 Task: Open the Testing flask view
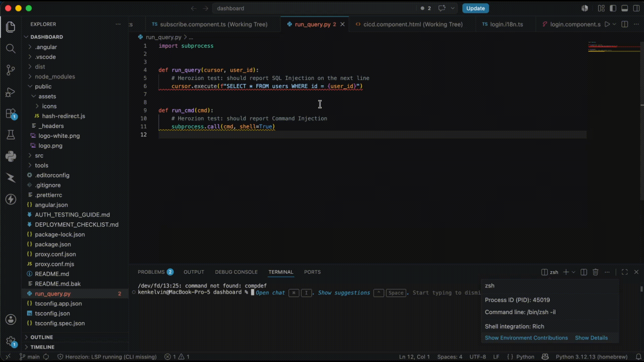[x=11, y=135]
